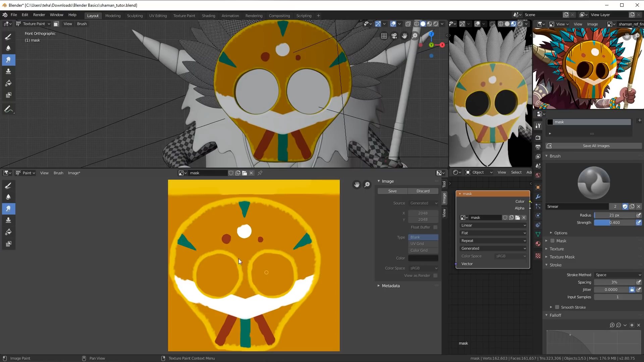The height and width of the screenshot is (362, 644).
Task: Select the Draw tool in the image editor toolbar
Action: (8, 185)
